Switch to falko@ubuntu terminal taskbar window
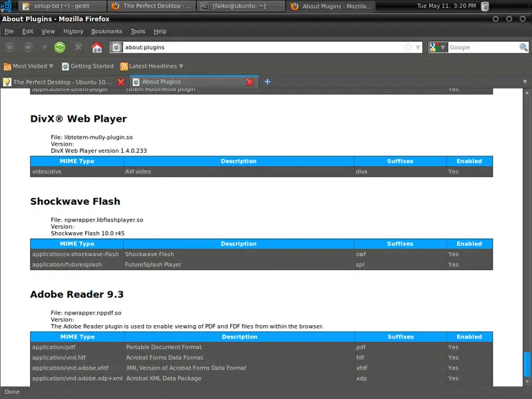532x399 pixels. (x=241, y=6)
